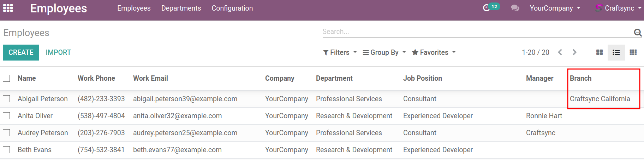Select Abigail Peterson's row checkbox
644x160 pixels.
(6, 99)
